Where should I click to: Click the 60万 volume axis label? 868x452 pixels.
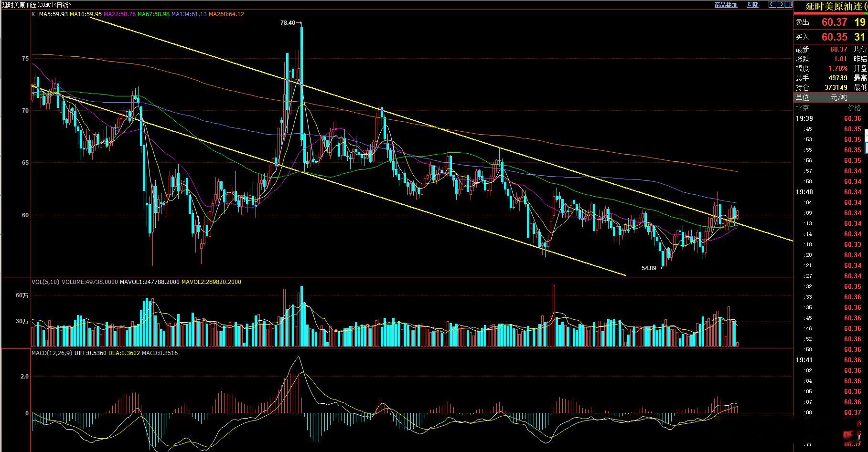[x=22, y=296]
